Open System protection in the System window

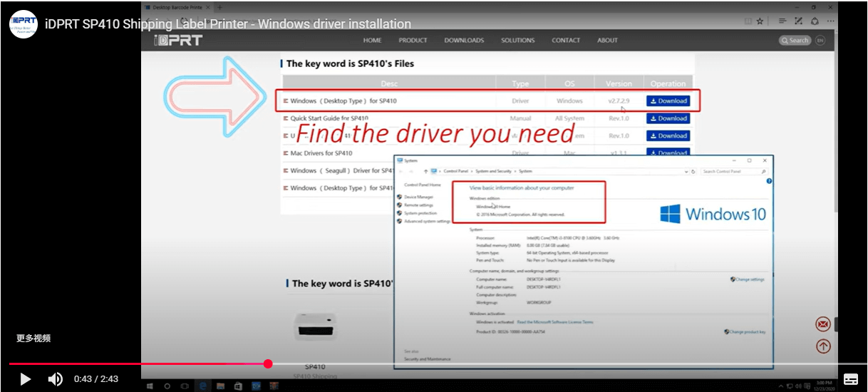coord(420,213)
